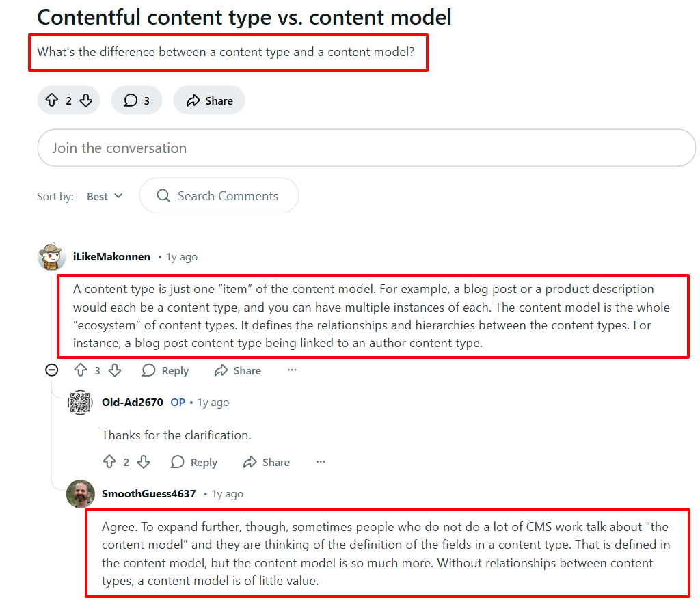Click the Join the conversation box

click(366, 148)
